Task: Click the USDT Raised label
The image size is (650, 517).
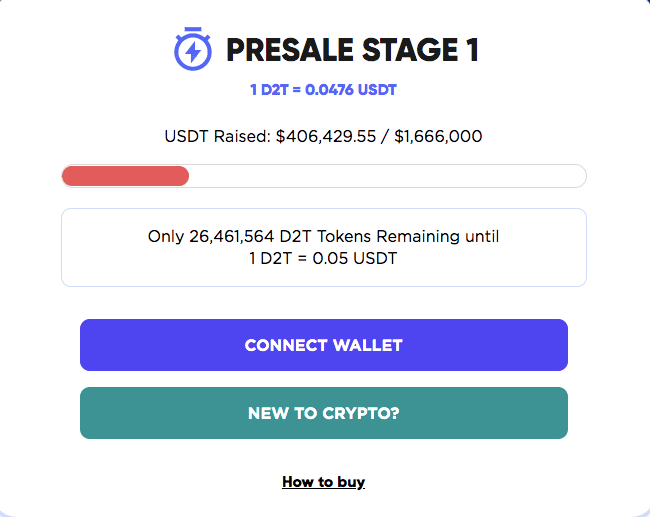Action: click(216, 136)
